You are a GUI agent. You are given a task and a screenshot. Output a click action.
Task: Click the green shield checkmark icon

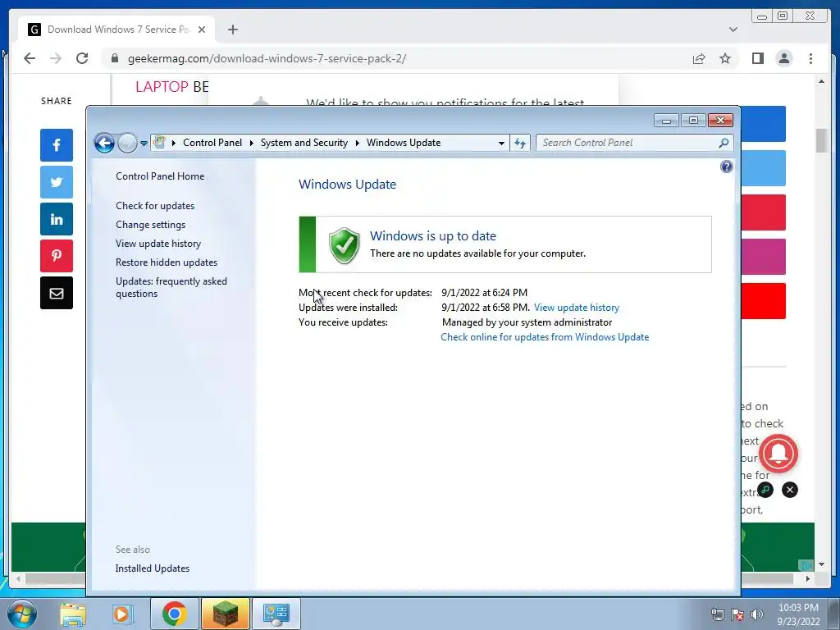coord(344,244)
